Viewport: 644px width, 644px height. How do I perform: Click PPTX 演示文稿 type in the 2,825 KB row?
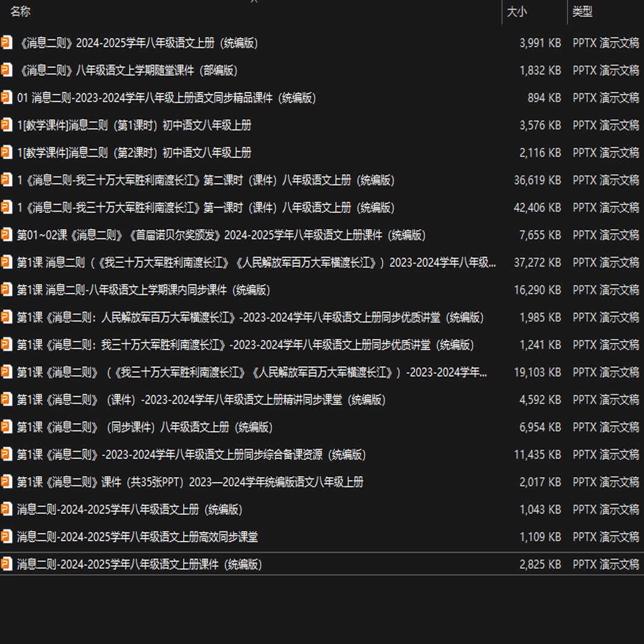click(x=606, y=564)
